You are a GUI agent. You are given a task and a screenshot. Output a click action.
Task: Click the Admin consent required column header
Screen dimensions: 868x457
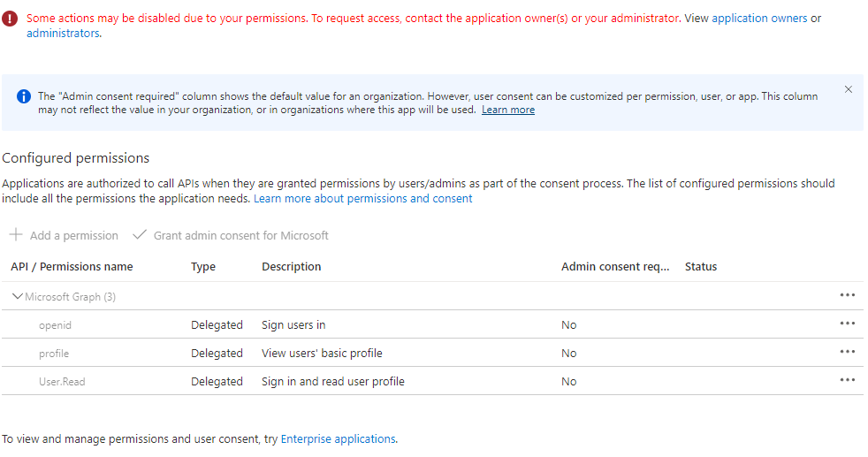(x=615, y=267)
